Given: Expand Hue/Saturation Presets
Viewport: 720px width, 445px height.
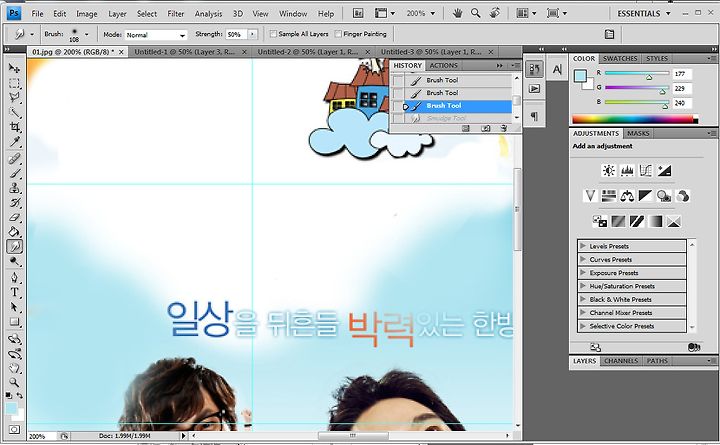Looking at the screenshot, I should [x=583, y=286].
